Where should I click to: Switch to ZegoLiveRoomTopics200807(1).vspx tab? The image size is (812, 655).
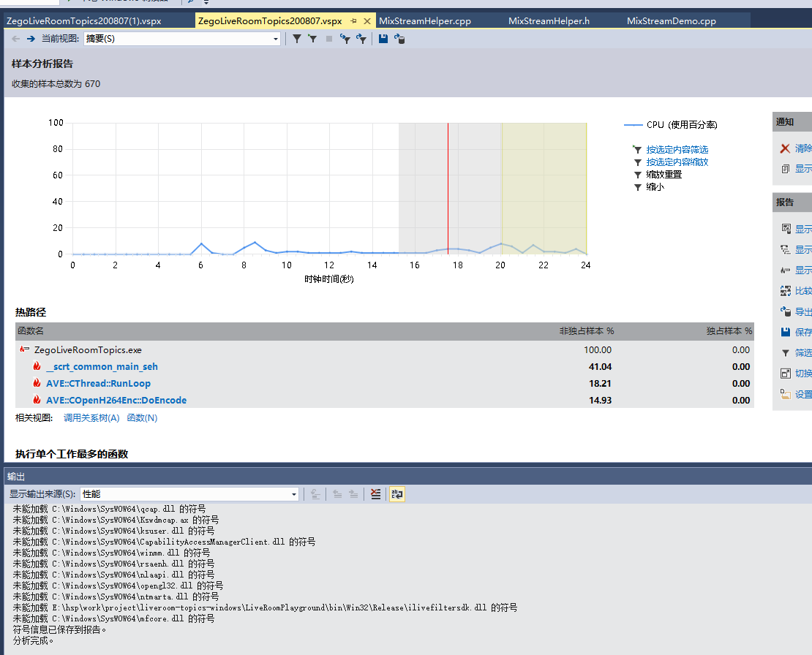(84, 21)
